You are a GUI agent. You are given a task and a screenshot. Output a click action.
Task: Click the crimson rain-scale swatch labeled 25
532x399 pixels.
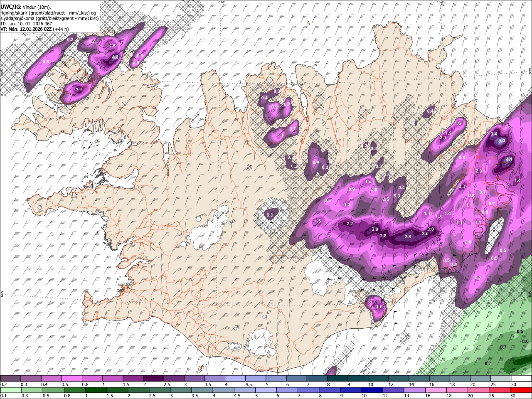coord(500,390)
